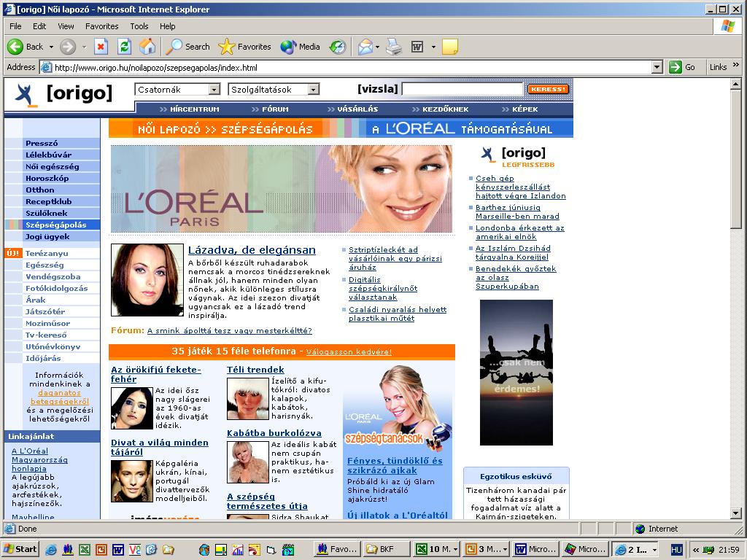
Task: Open the History icon in toolbar
Action: [338, 47]
